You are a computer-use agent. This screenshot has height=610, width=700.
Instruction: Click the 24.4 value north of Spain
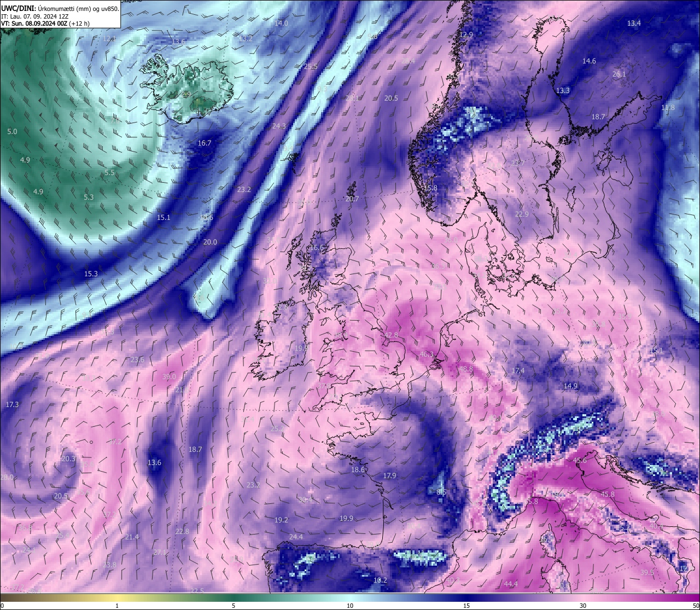pyautogui.click(x=296, y=537)
